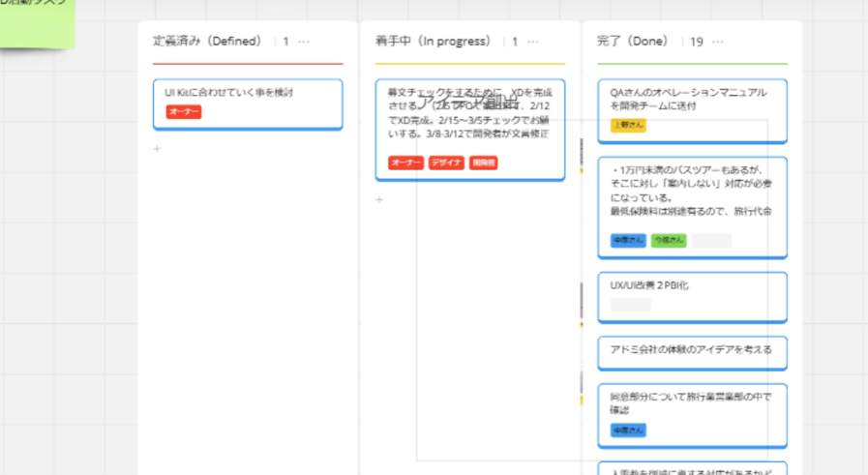The width and height of the screenshot is (868, 475).
Task: Click the blue 中塚さん tag on bus tour card
Action: coord(628,240)
